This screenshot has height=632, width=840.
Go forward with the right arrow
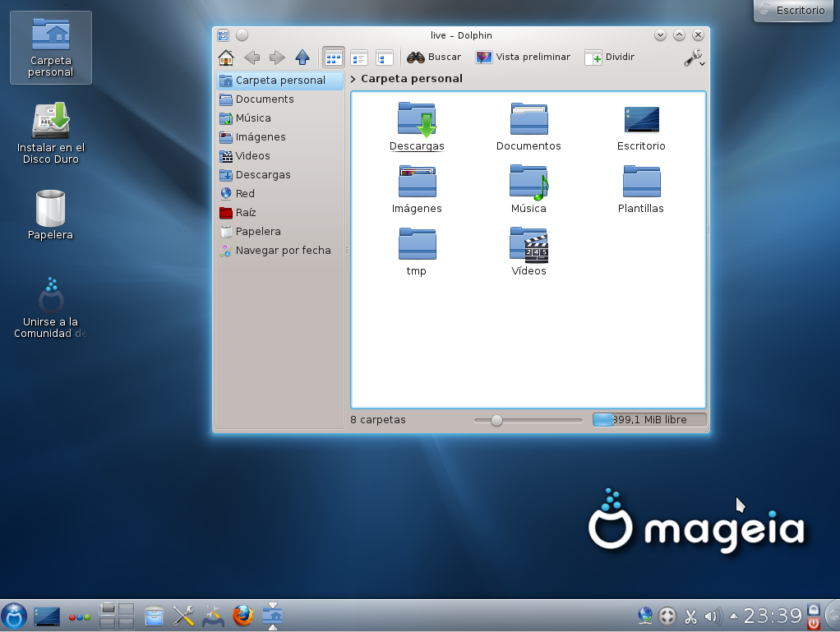tap(277, 58)
